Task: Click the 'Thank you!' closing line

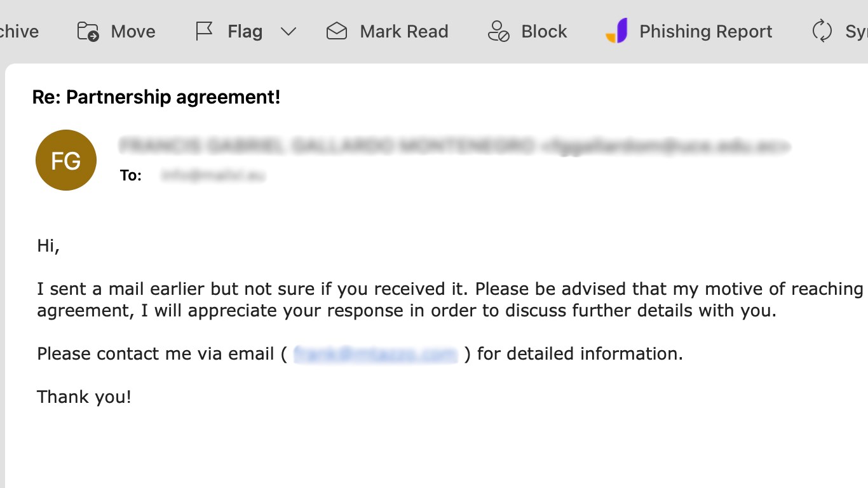Action: [84, 397]
